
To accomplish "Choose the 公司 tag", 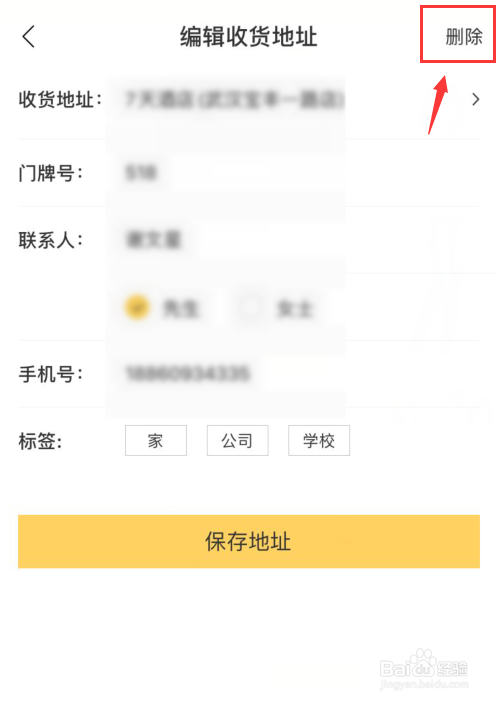I will coord(237,441).
